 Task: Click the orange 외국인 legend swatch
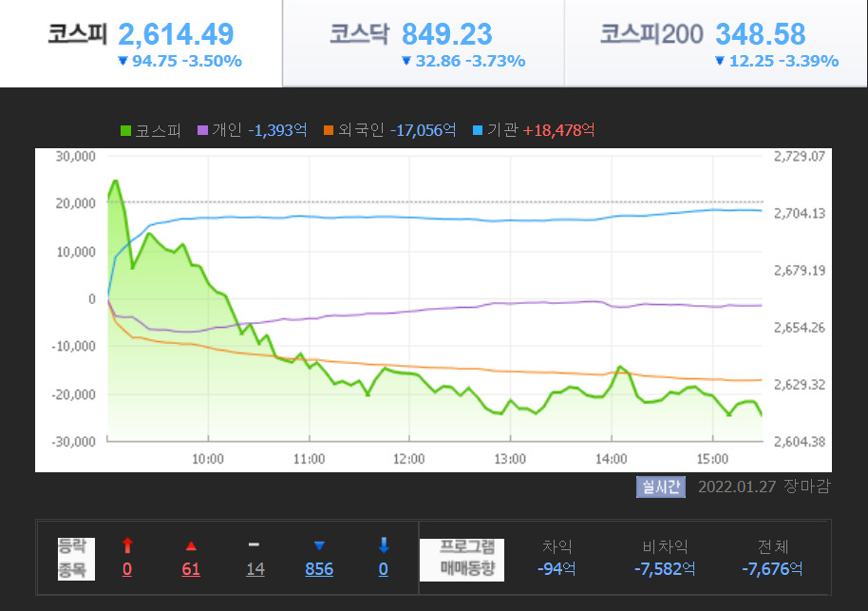pyautogui.click(x=329, y=130)
